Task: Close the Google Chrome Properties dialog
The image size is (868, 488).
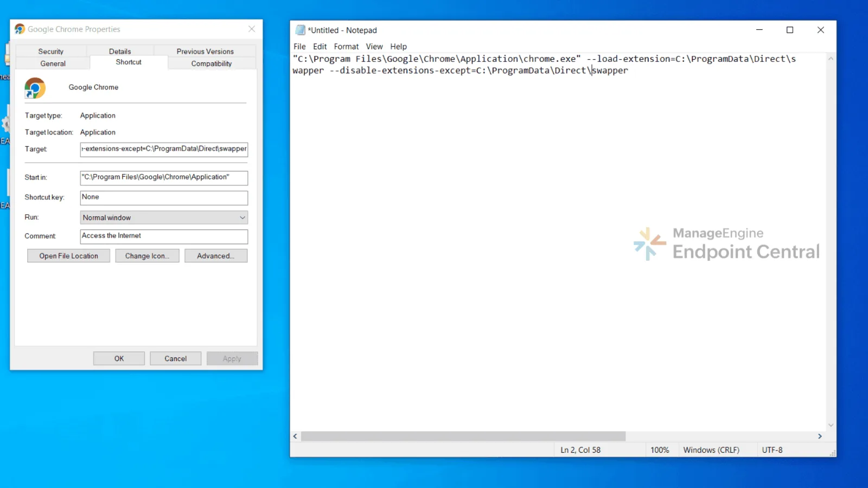Action: tap(252, 29)
